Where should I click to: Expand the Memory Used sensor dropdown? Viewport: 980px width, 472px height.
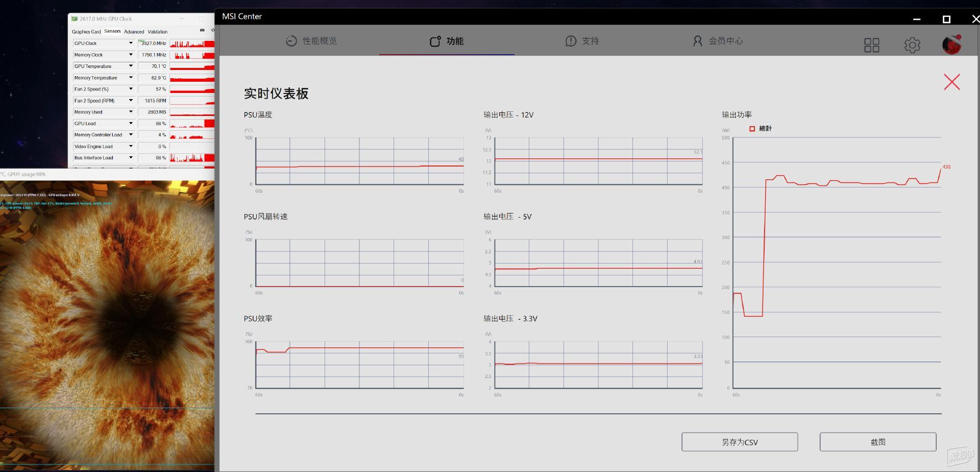click(131, 112)
